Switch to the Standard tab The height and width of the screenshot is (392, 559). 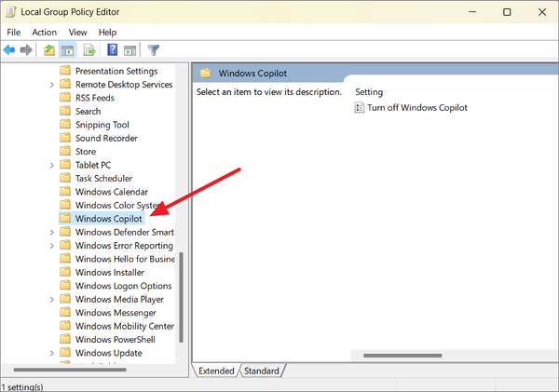click(x=262, y=371)
